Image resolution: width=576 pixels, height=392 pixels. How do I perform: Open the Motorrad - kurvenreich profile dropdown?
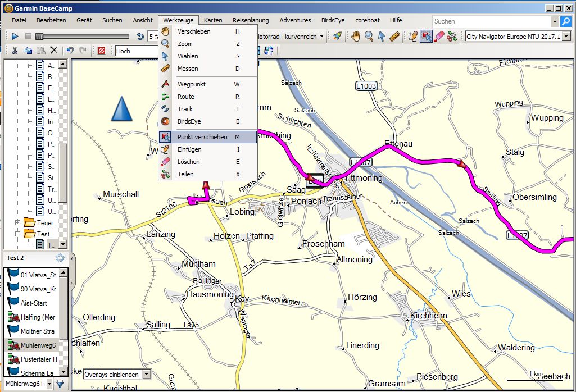321,36
